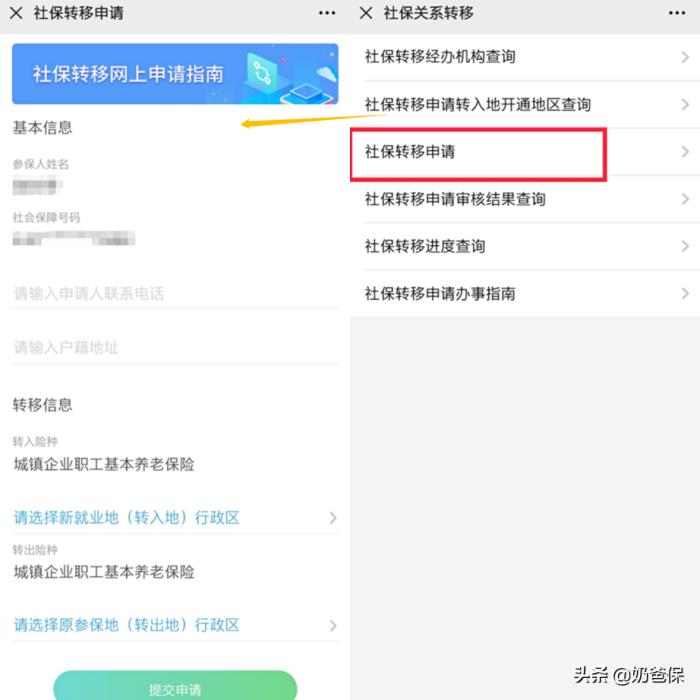The height and width of the screenshot is (700, 700).
Task: Open the three-dot menu on 社保关系转移 page
Action: [677, 13]
